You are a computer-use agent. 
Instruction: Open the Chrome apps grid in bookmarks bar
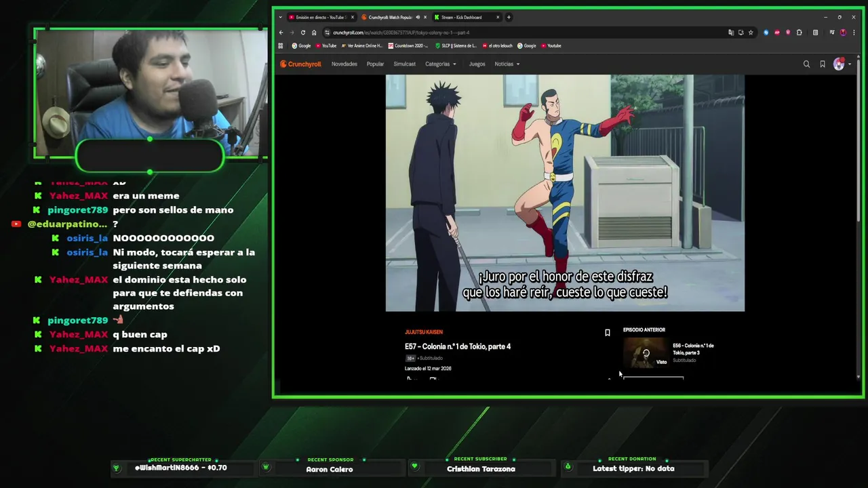coord(281,46)
